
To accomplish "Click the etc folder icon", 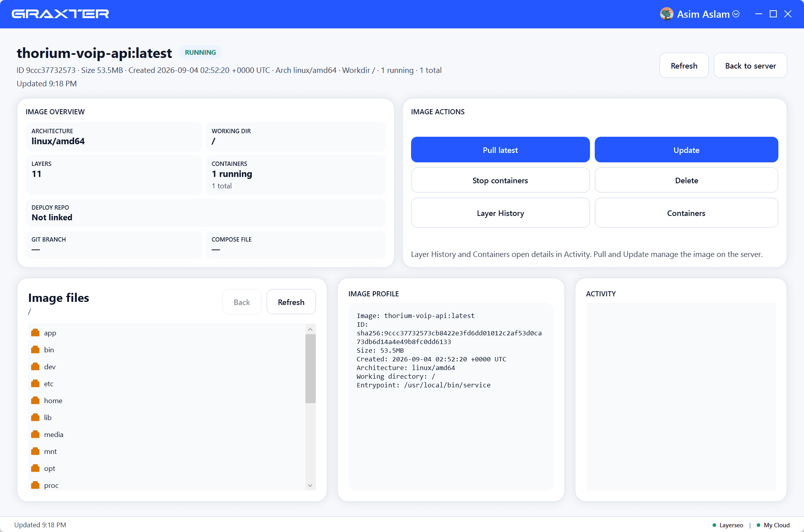I will [x=35, y=383].
